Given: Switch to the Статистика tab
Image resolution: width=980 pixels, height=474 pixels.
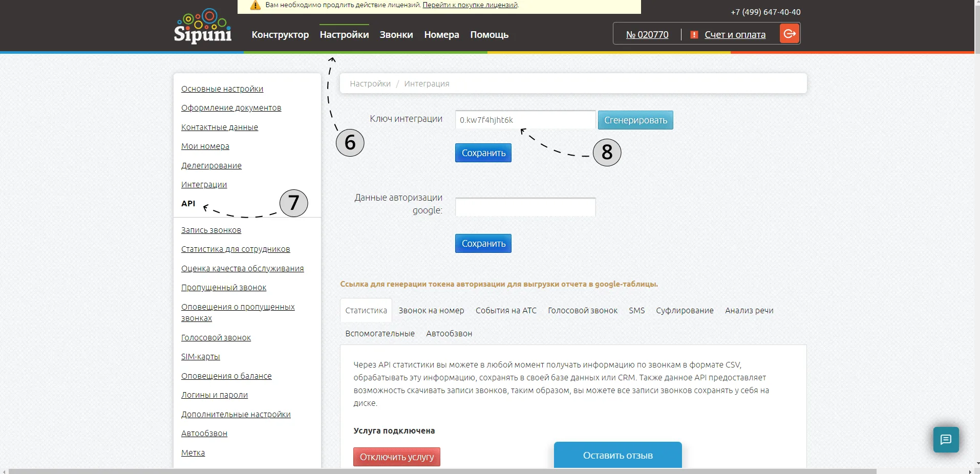Looking at the screenshot, I should click(366, 311).
